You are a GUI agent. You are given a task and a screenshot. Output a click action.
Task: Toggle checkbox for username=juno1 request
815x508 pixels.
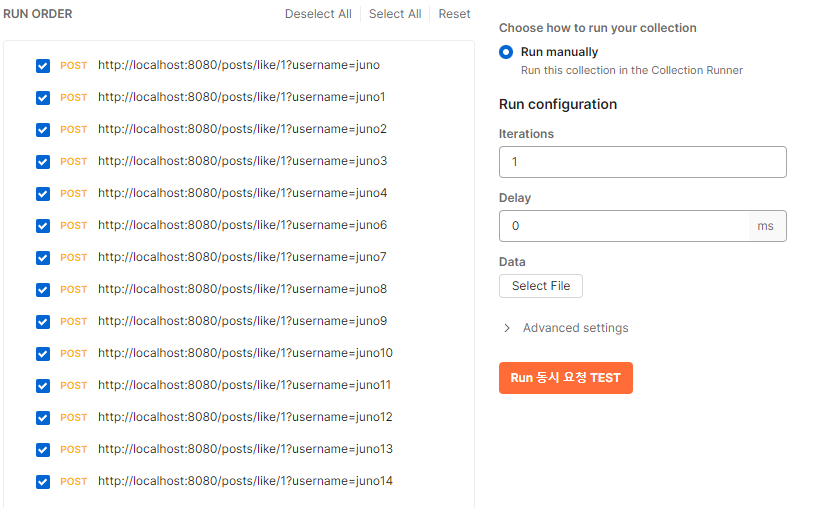point(43,98)
